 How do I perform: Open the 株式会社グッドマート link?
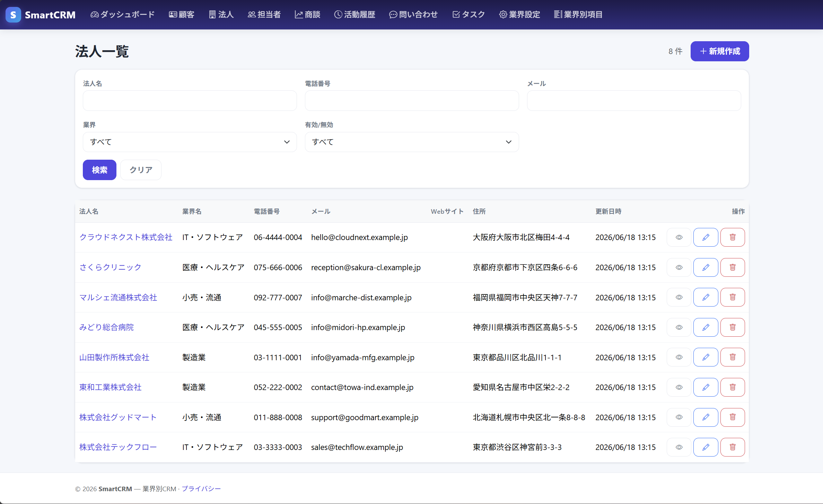pos(118,417)
